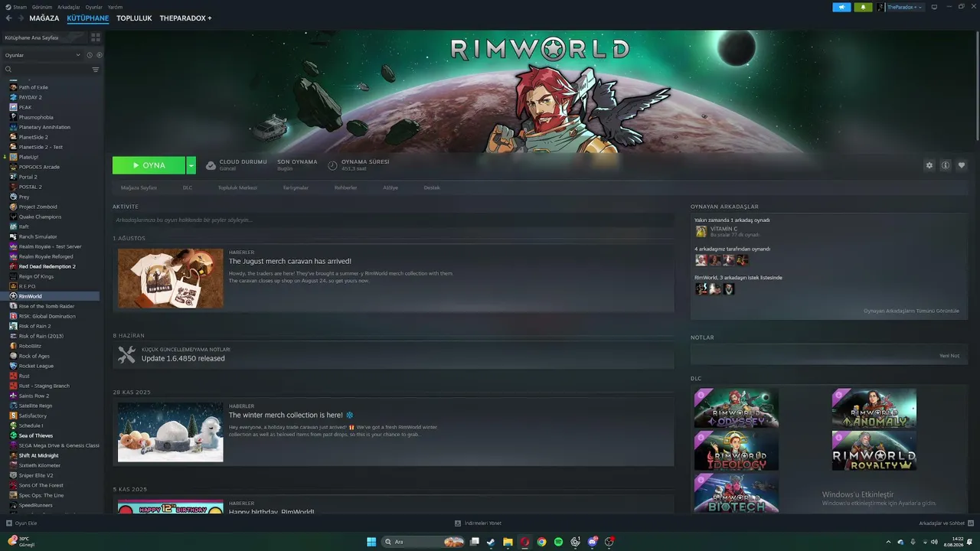The width and height of the screenshot is (980, 551).
Task: Open Google Chrome from the taskbar
Action: point(541,542)
